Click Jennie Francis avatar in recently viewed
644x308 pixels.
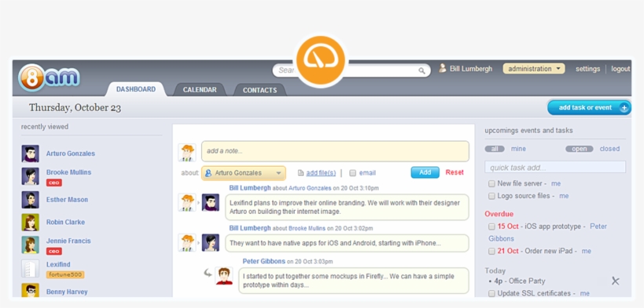(x=31, y=245)
